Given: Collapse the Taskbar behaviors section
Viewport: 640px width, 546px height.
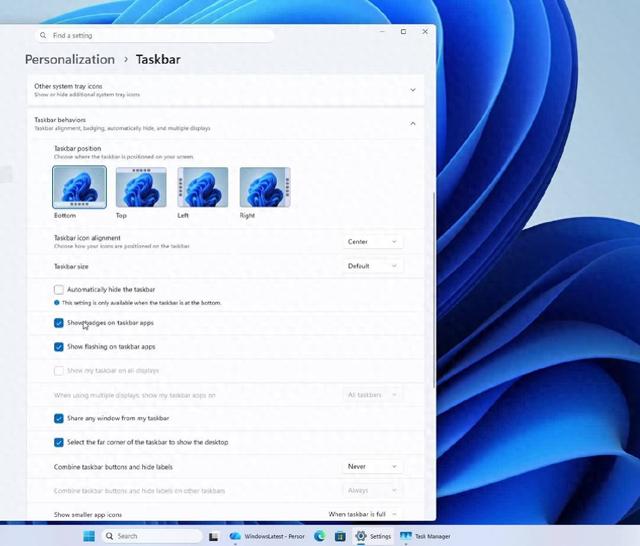Looking at the screenshot, I should click(x=413, y=123).
